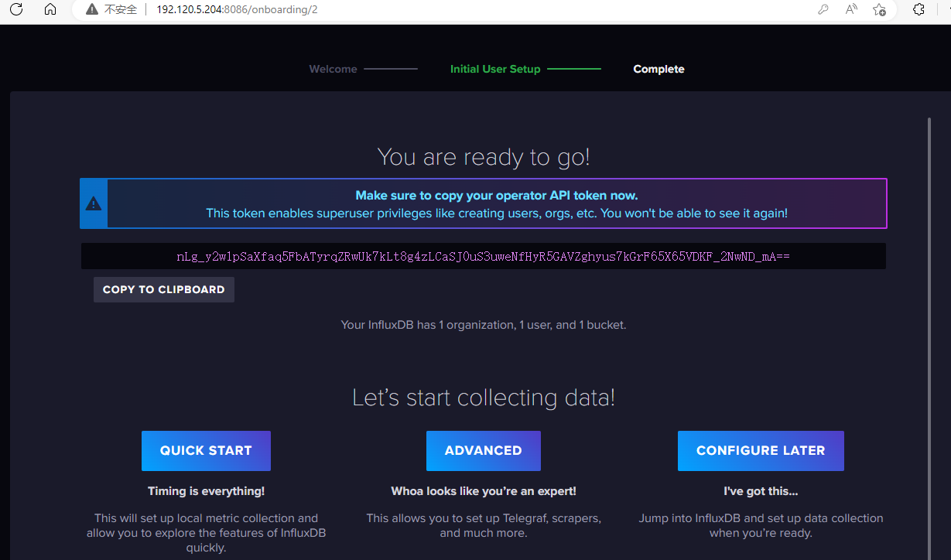
Task: Open the browser extensions puzzle icon
Action: click(x=919, y=9)
